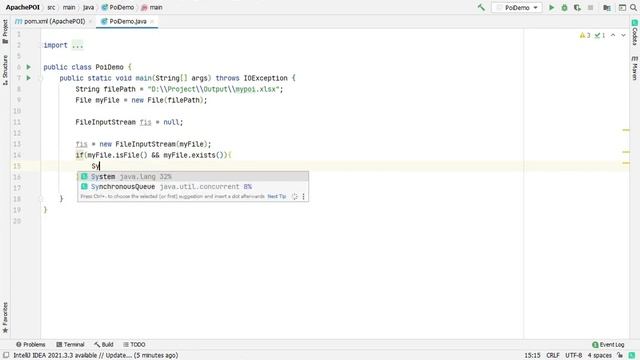Open the Event Log
The height and width of the screenshot is (360, 640).
pyautogui.click(x=608, y=344)
